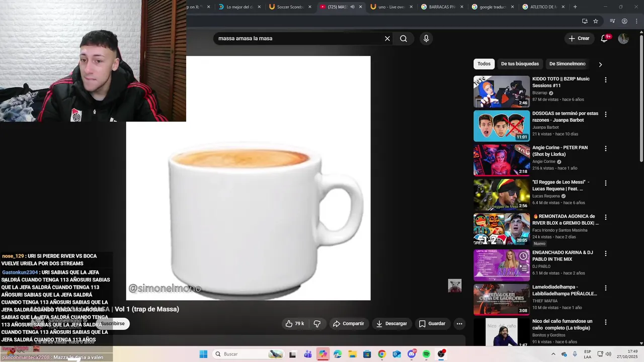Open the REMONTADA AGONICA River Blox thumbnail
The height and width of the screenshot is (362, 644).
[502, 229]
